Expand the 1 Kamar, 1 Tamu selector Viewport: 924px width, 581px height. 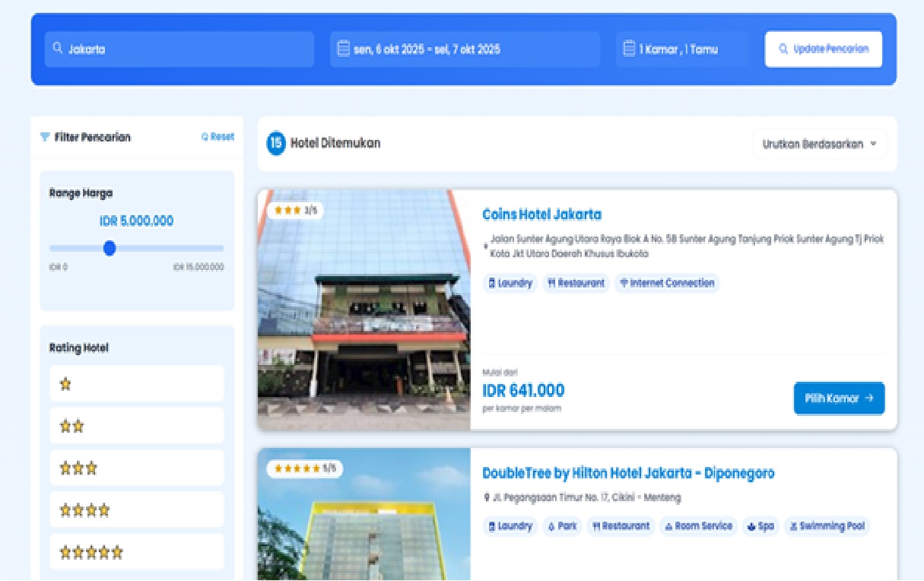tap(681, 49)
